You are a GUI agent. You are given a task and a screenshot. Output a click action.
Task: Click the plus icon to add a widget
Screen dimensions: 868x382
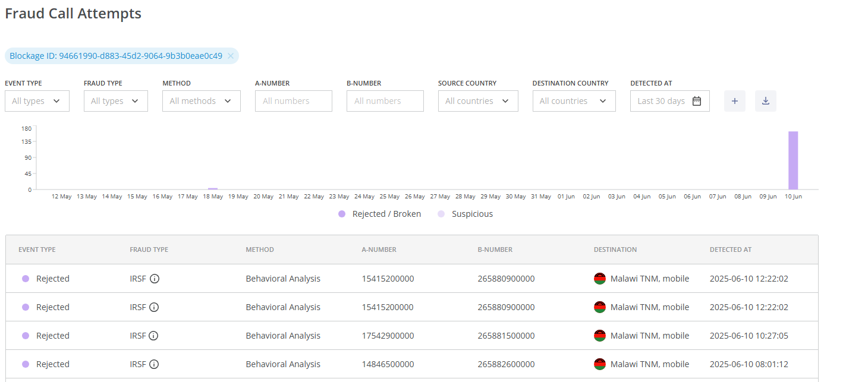[734, 101]
